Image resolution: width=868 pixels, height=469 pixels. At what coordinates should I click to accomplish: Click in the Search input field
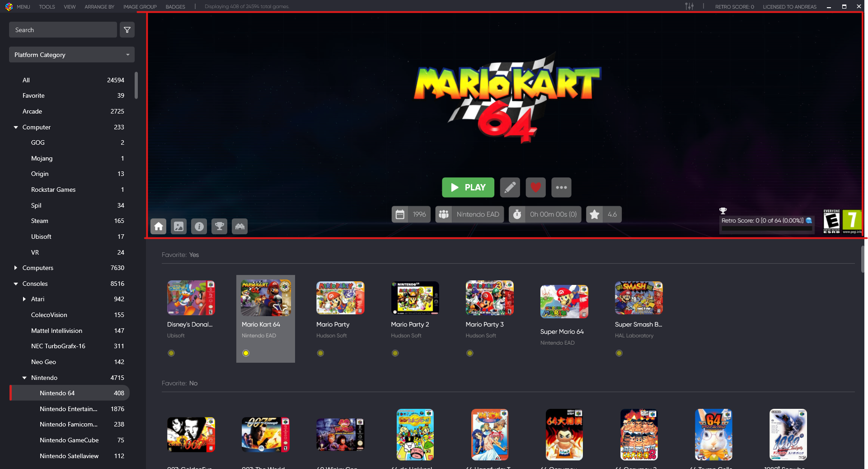[63, 30]
